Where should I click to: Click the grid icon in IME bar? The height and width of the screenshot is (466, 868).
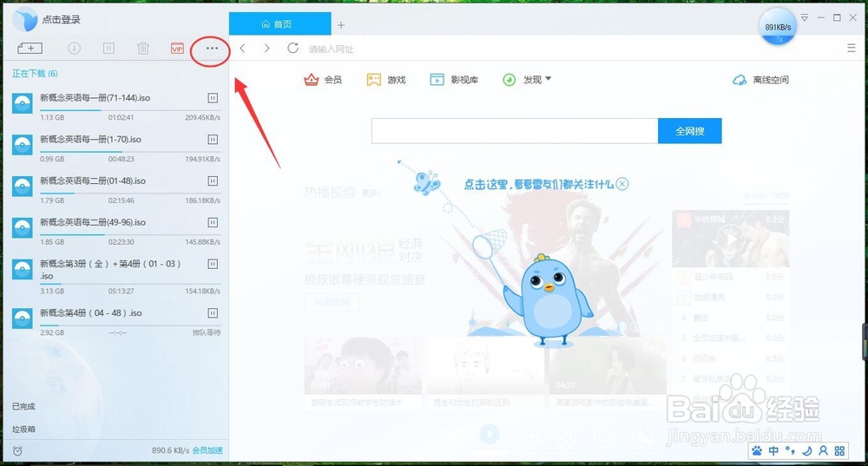click(839, 451)
